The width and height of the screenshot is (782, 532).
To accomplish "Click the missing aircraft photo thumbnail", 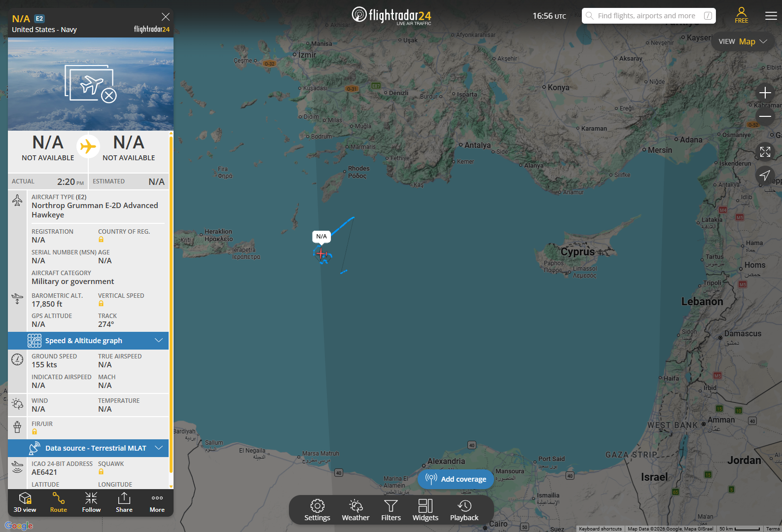I will pos(91,84).
